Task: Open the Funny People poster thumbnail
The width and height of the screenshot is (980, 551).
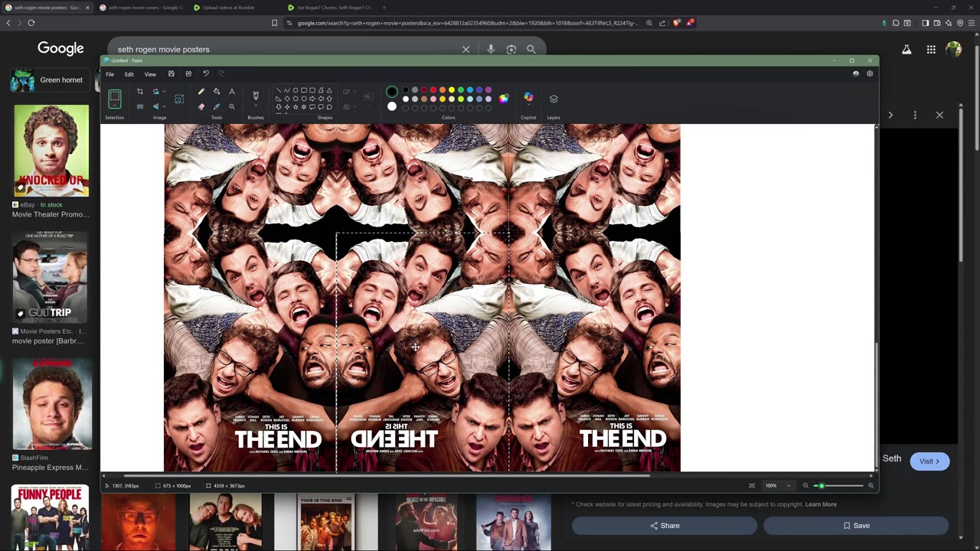Action: [x=50, y=517]
